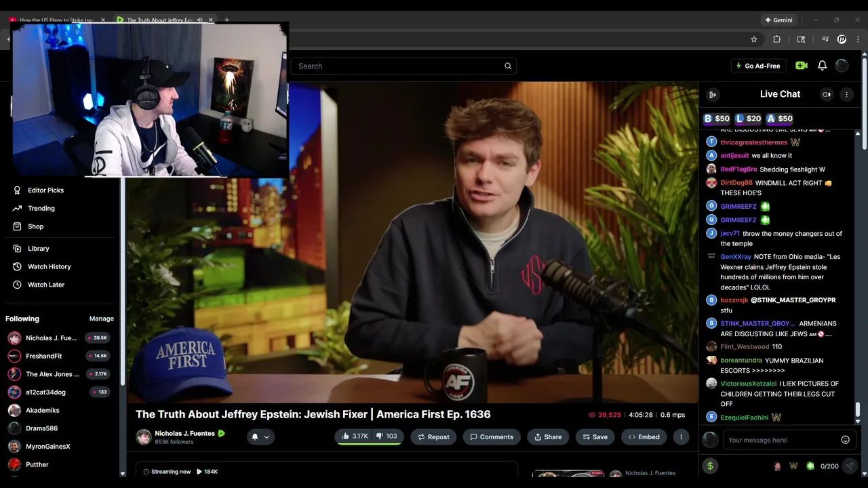Click the Repost button
This screenshot has height=488, width=868.
[x=434, y=437]
